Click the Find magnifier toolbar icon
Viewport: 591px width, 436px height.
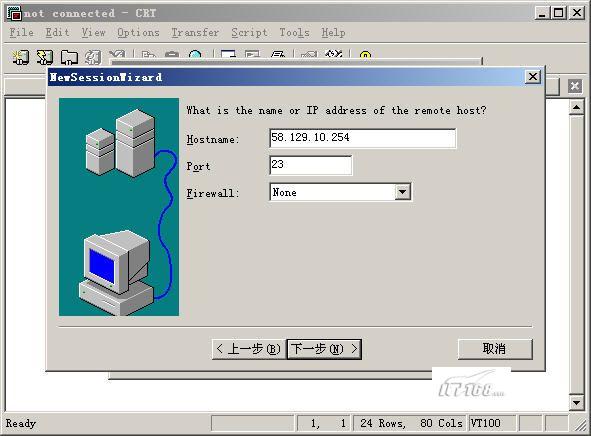coord(195,55)
